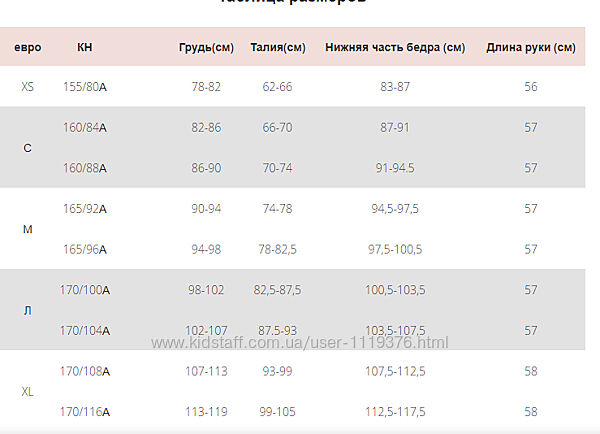Click the 165/92A size cell
Viewport: 600px width, 434px height.
pos(84,209)
